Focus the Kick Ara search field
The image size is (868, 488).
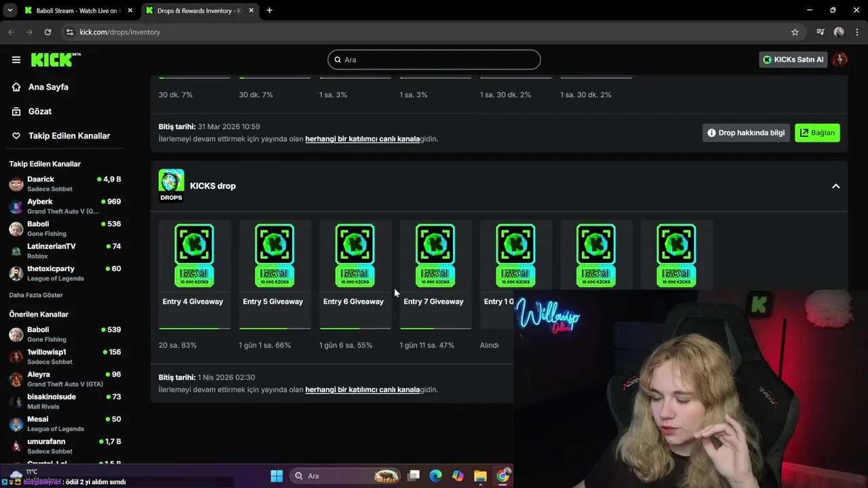[434, 60]
